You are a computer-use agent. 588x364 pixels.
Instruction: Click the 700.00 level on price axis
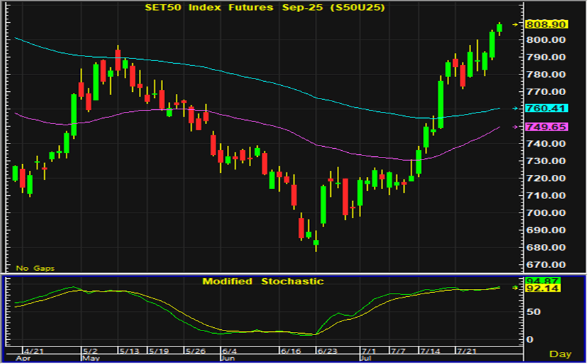tap(546, 213)
